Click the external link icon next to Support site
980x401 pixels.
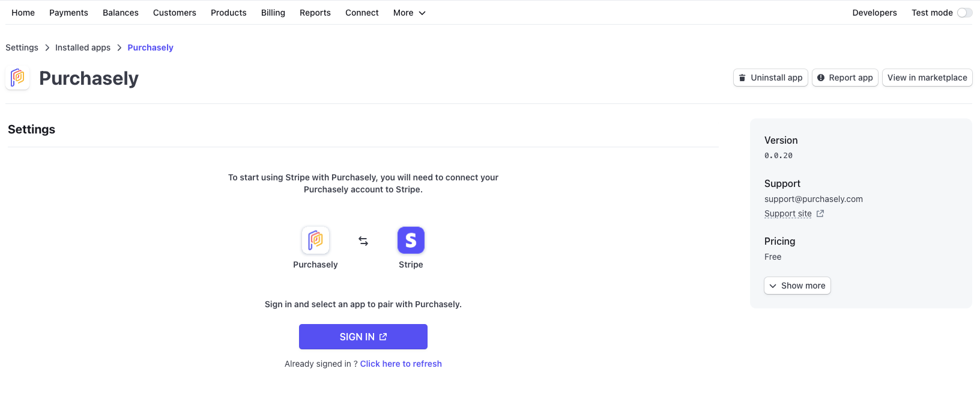[820, 213]
